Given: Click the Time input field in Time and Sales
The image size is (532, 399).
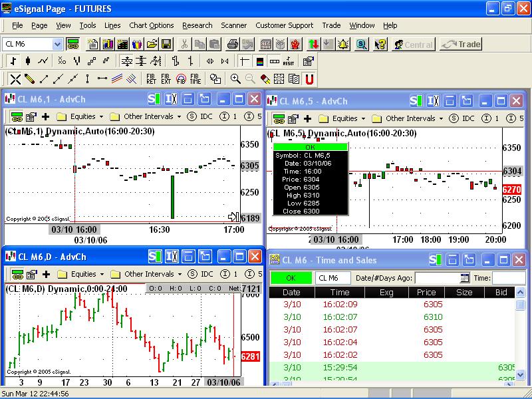Looking at the screenshot, I should tap(509, 278).
